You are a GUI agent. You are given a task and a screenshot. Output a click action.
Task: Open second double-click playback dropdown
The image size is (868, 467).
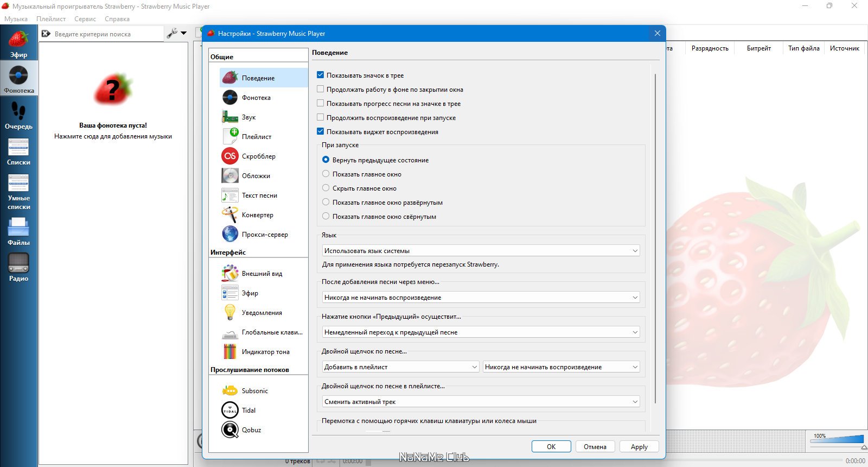561,367
